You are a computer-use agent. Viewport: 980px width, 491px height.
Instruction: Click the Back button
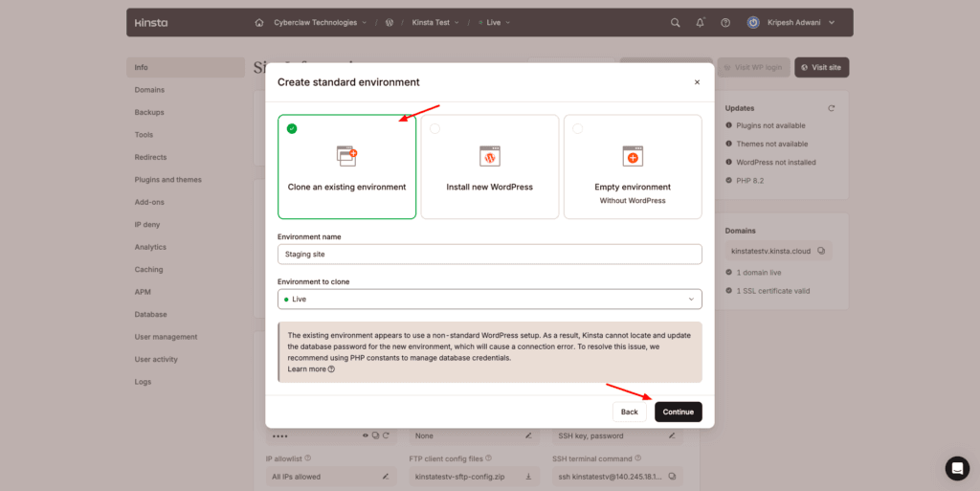pos(630,412)
